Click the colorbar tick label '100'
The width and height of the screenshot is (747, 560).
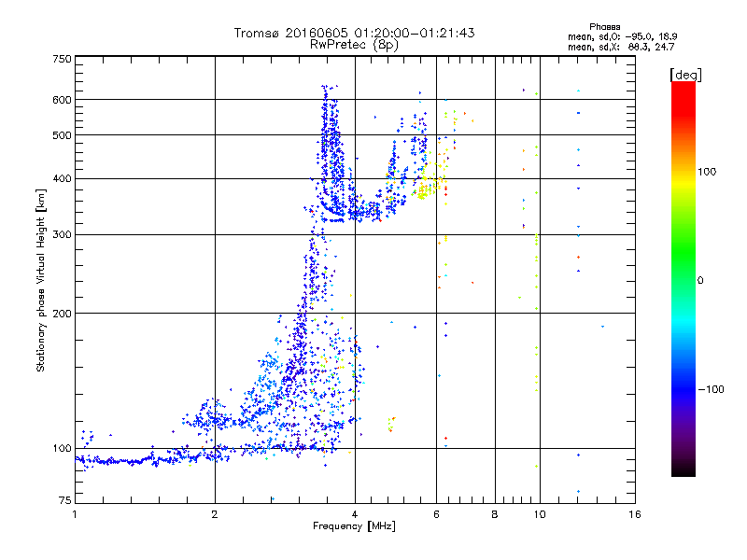coord(707,172)
